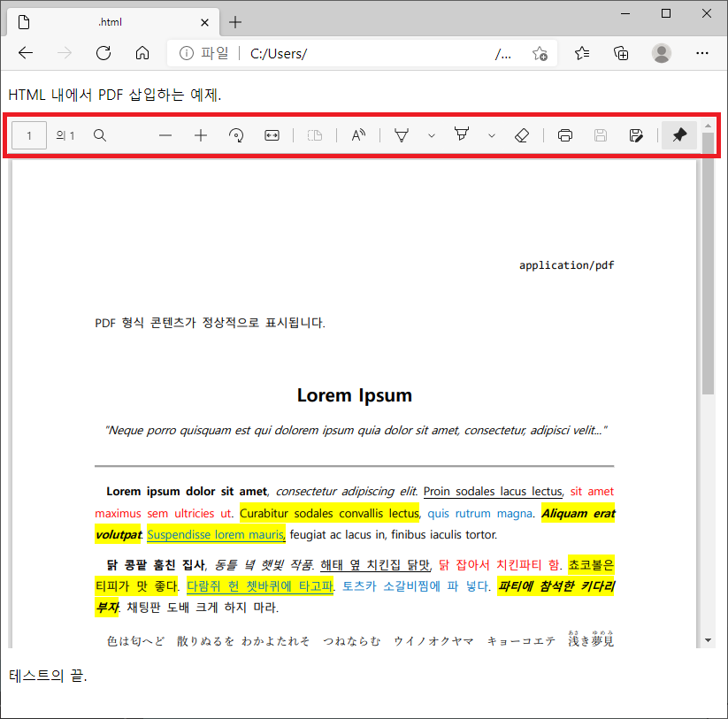Click red "닭 잡아서 치킨파티 함" text
The height and width of the screenshot is (719, 728).
[499, 565]
